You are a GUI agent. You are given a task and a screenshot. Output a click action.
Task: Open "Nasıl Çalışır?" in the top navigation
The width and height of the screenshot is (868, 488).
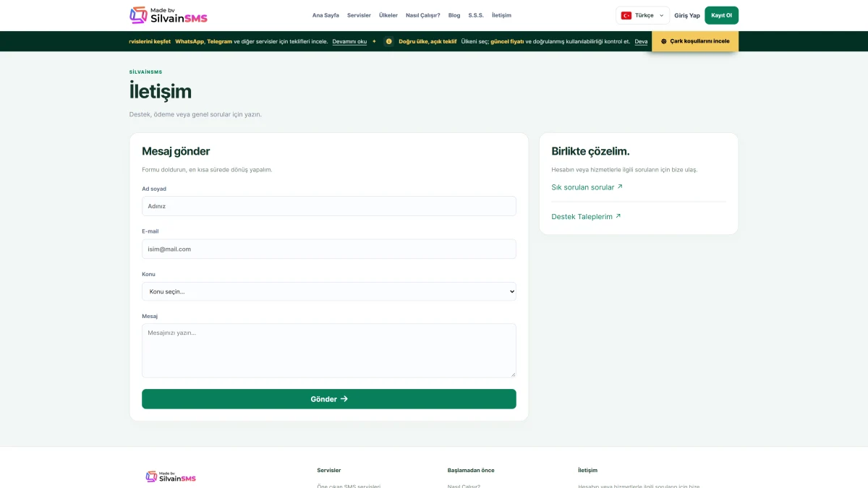423,15
